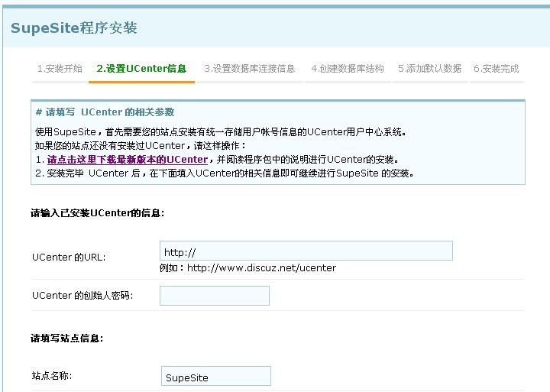The width and height of the screenshot is (550, 392).
Task: Select step tab 6.安装完成
Action: pyautogui.click(x=497, y=69)
